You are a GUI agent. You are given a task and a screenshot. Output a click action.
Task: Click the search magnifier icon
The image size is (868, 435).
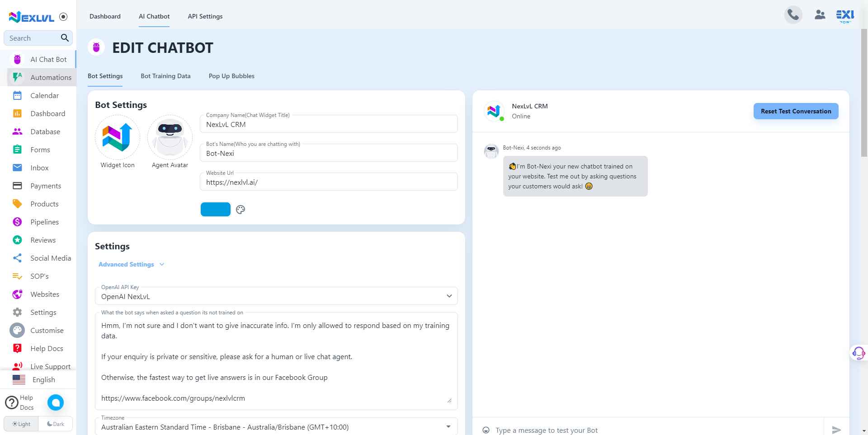[65, 38]
